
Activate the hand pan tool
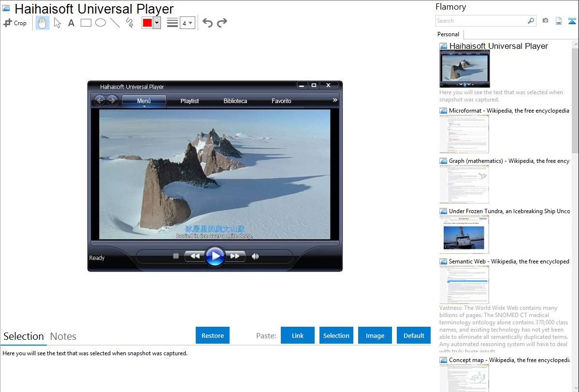[42, 23]
